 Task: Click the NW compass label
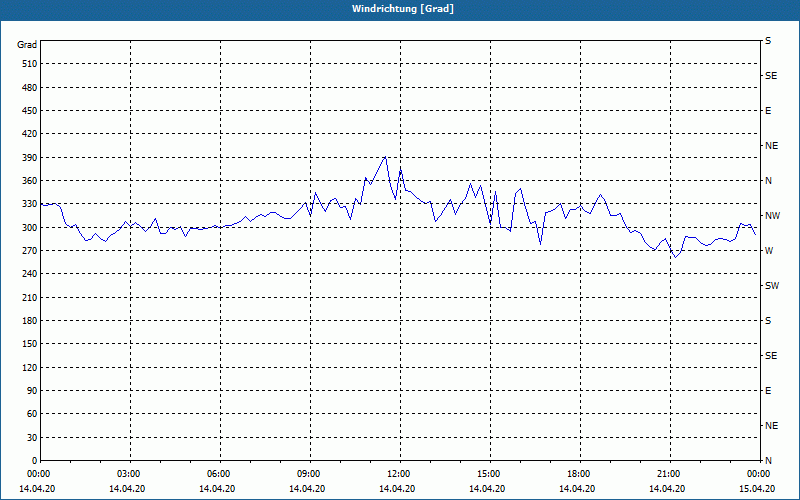(x=772, y=216)
